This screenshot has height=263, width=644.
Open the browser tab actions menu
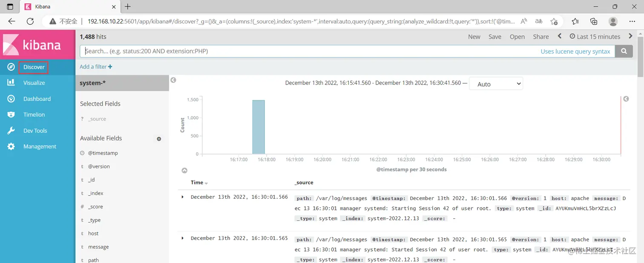(10, 6)
